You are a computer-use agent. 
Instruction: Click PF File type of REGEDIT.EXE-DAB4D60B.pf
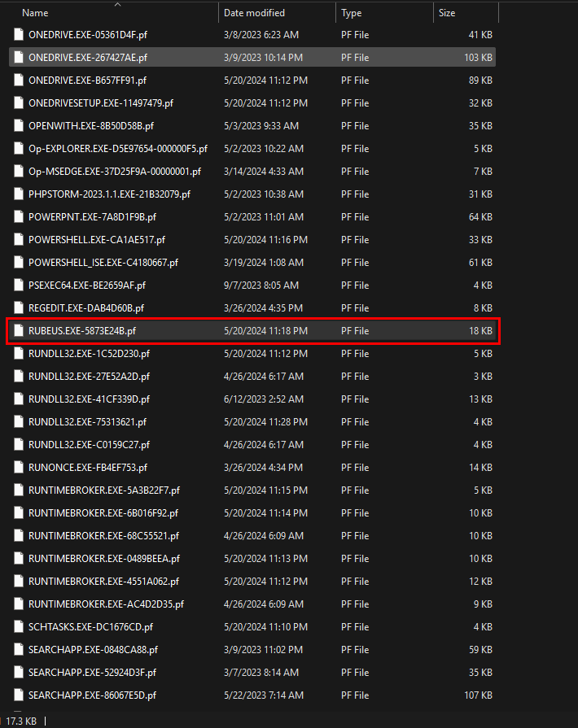(355, 307)
